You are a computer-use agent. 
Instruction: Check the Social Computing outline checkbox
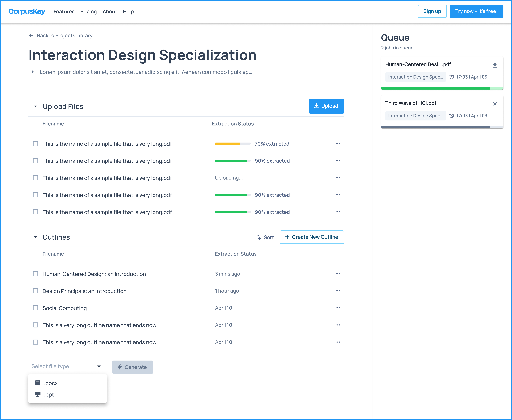pyautogui.click(x=36, y=308)
